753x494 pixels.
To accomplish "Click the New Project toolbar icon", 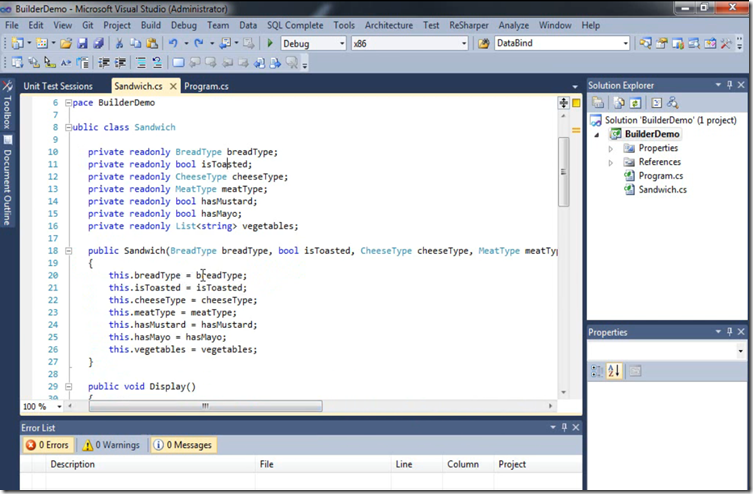I will (17, 43).
